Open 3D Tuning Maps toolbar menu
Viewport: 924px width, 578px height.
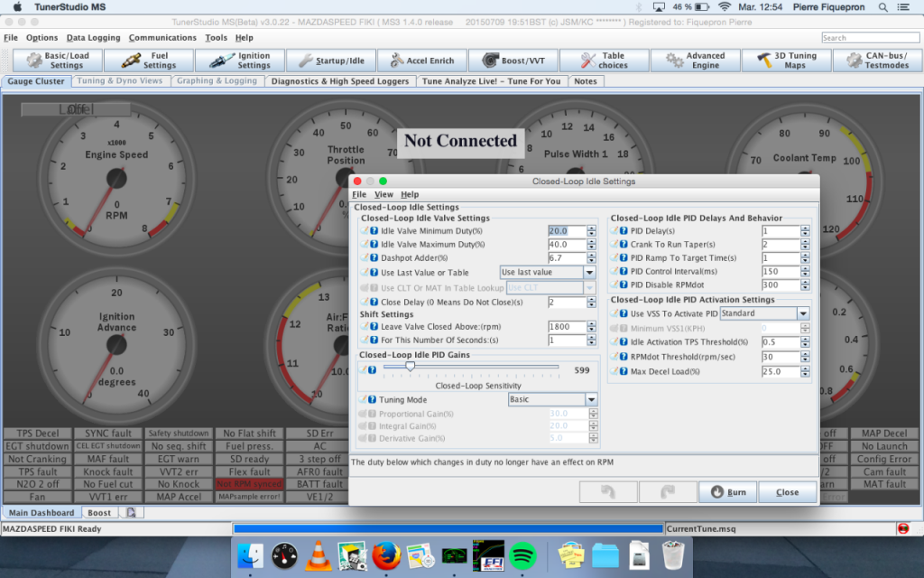(x=787, y=61)
